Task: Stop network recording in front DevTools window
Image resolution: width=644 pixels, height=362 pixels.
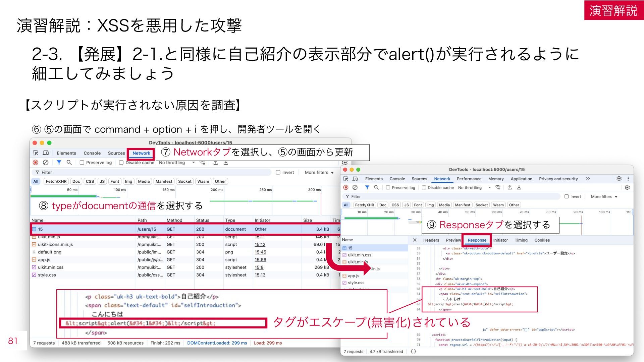Action: tap(346, 188)
